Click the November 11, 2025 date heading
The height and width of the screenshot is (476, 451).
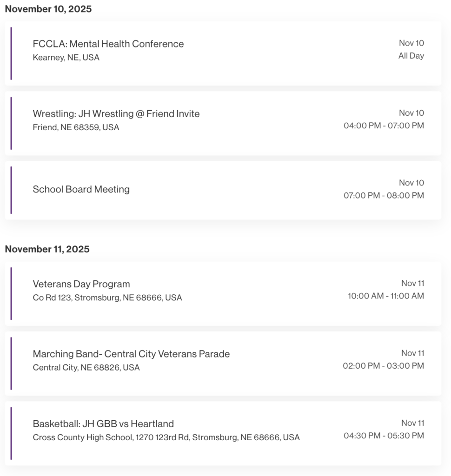click(47, 249)
